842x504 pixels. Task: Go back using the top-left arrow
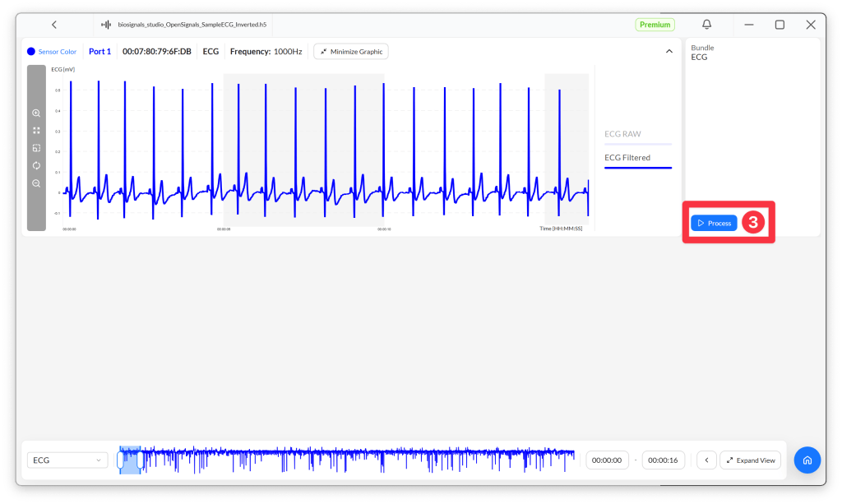[x=54, y=25]
